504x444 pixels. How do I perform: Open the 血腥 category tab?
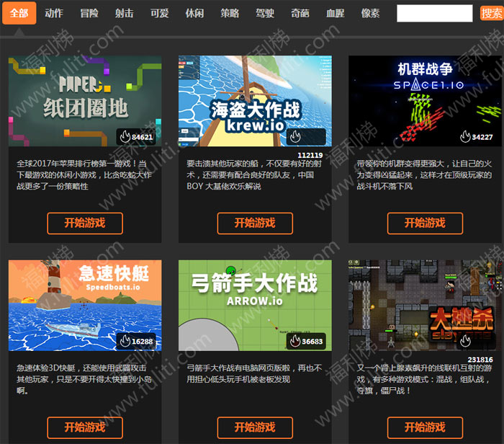[x=335, y=13]
